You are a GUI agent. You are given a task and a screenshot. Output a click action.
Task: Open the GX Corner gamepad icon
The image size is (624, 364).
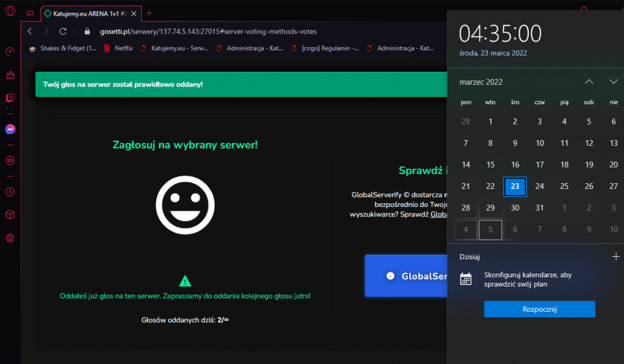(x=30, y=13)
